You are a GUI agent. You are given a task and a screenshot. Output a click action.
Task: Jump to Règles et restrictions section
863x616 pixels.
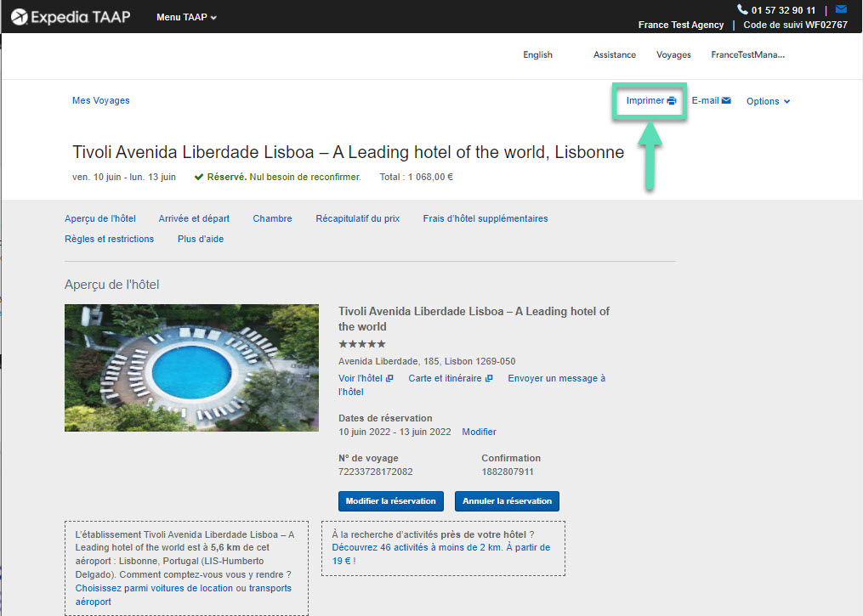109,239
